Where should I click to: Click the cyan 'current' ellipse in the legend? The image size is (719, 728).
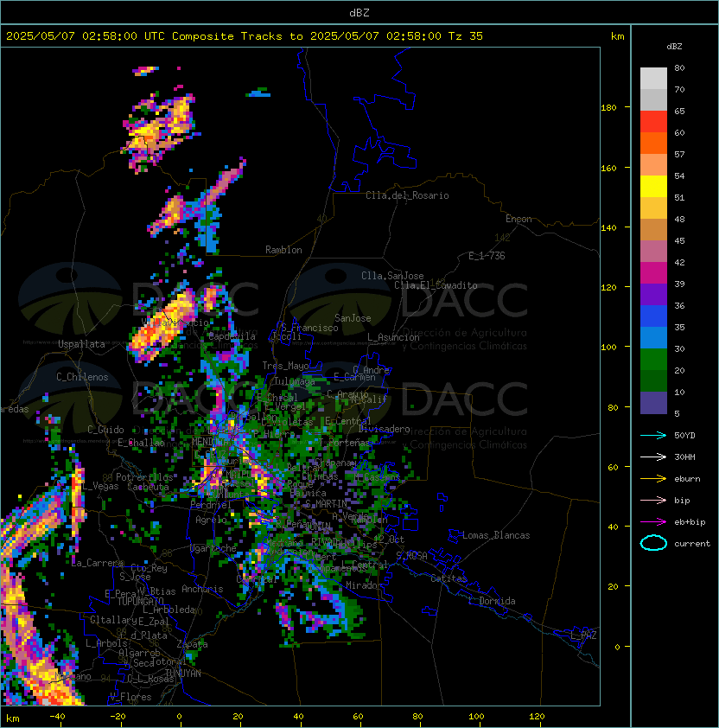point(653,543)
